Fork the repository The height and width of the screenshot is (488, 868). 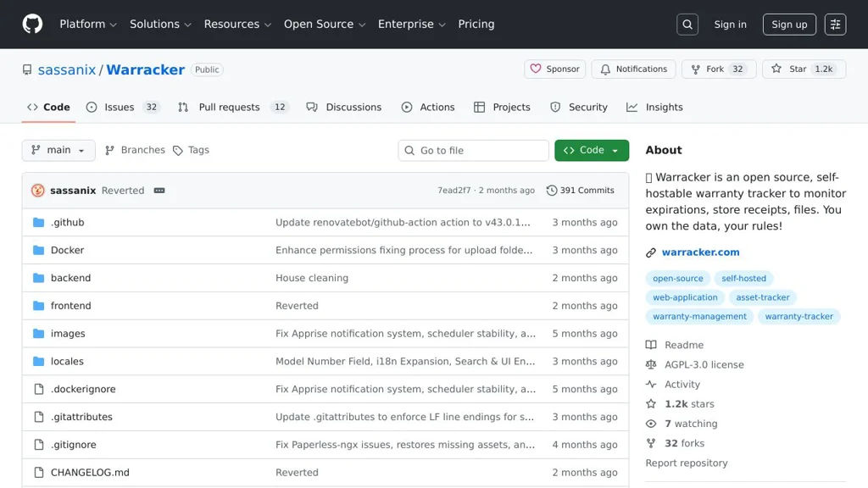[706, 69]
